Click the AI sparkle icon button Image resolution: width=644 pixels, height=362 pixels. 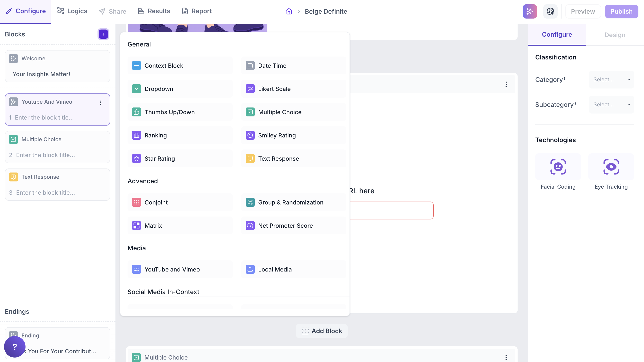click(529, 11)
